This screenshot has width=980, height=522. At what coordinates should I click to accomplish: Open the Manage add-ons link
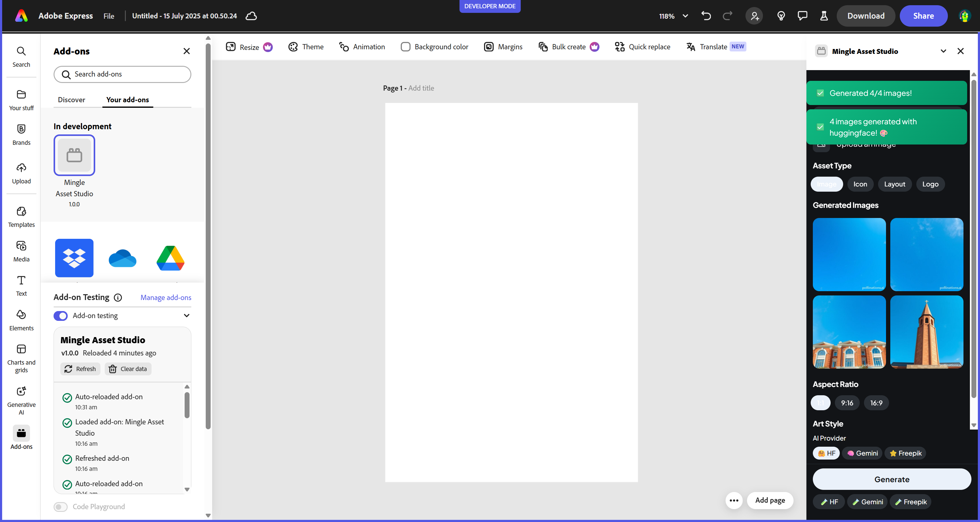click(166, 298)
